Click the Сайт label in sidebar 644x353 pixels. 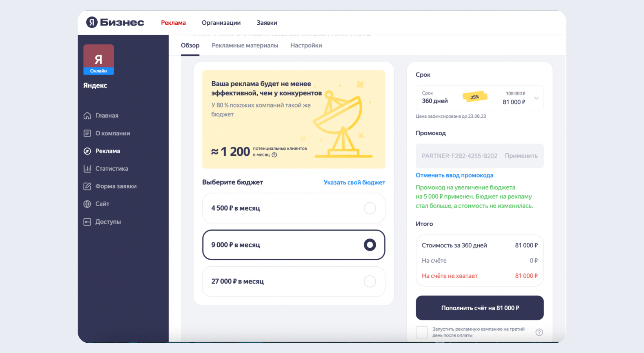[x=102, y=204]
